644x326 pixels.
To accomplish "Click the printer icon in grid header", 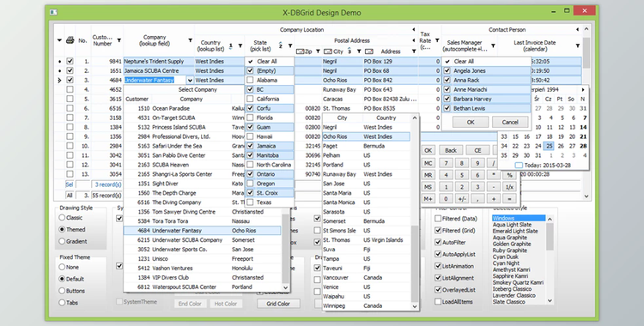I will click(70, 40).
